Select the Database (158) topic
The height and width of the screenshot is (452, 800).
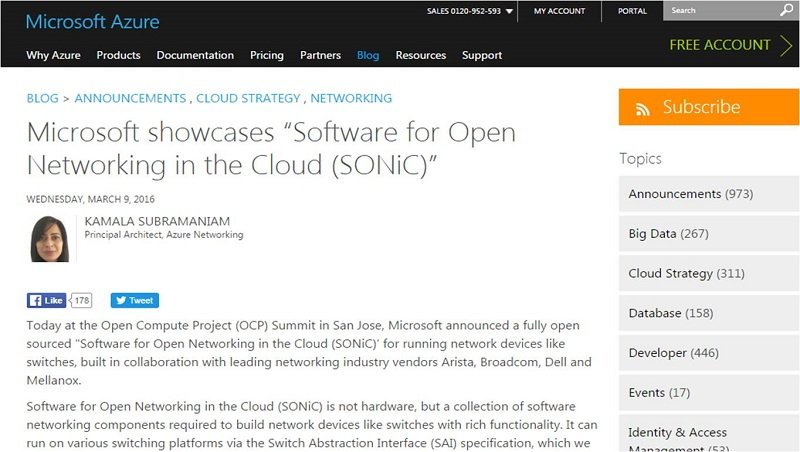tap(709, 313)
